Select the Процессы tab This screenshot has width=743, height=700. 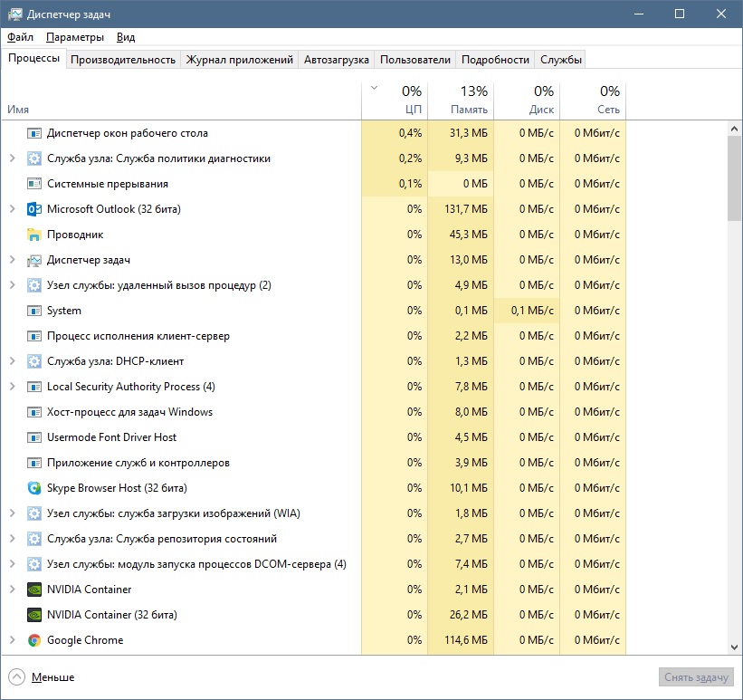[x=33, y=58]
